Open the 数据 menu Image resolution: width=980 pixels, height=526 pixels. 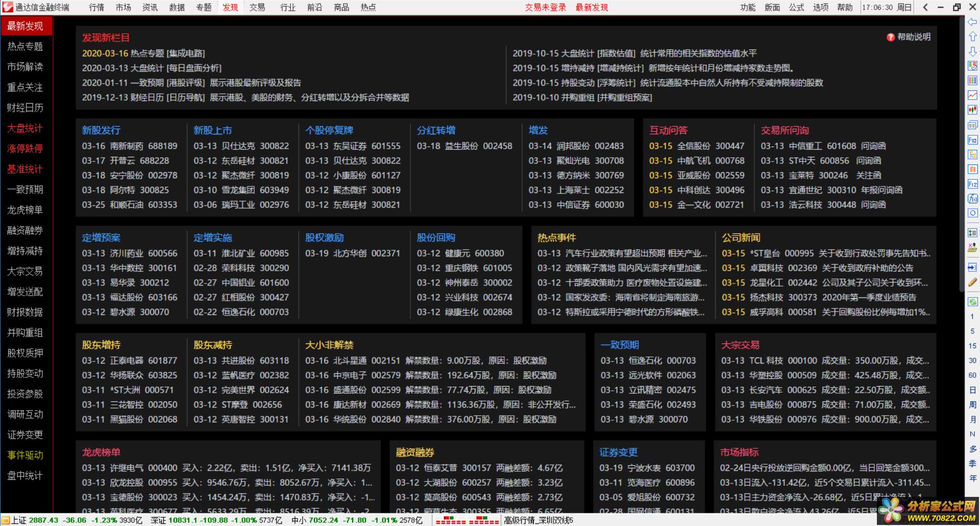click(x=177, y=7)
